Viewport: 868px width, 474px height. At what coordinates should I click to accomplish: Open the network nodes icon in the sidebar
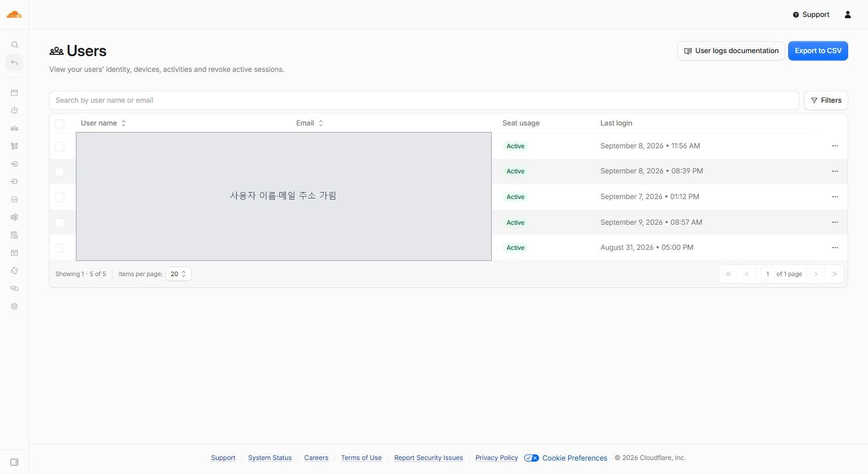pos(15,146)
